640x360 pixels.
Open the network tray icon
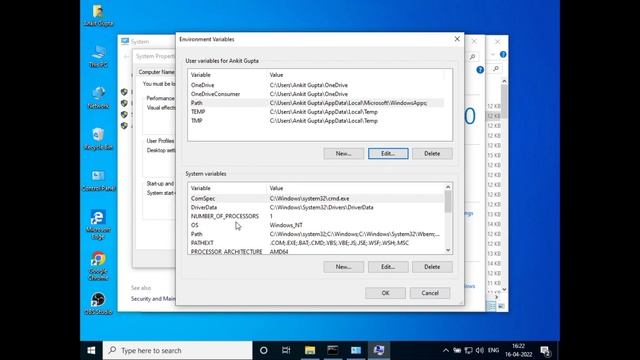pyautogui.click(x=469, y=350)
